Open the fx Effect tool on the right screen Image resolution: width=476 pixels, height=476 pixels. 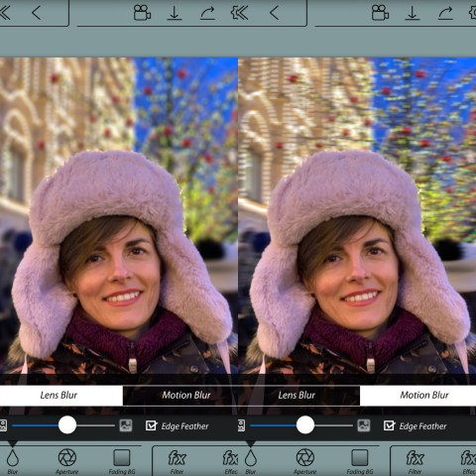468,461
